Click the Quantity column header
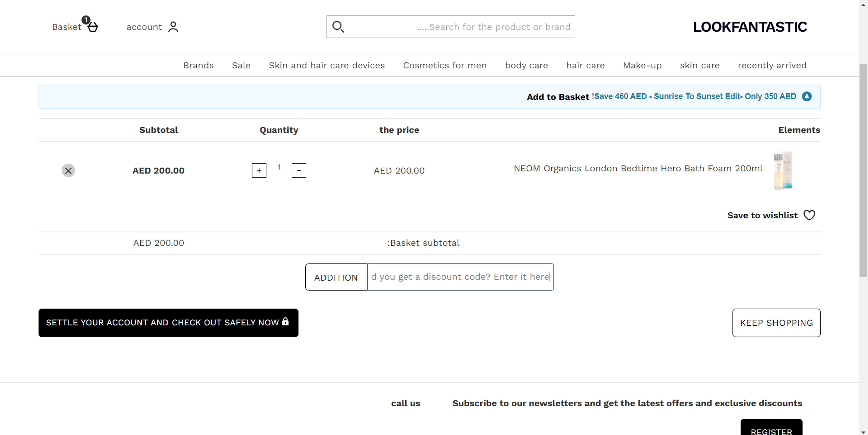This screenshot has height=435, width=868. (279, 130)
